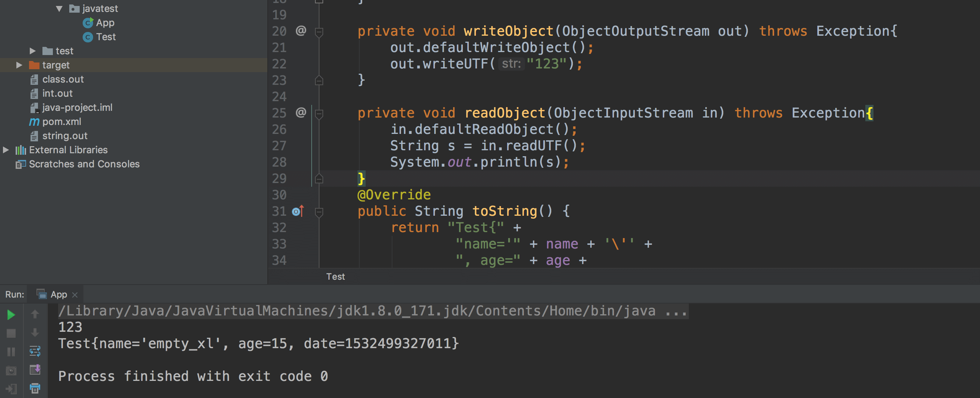Click the Scratches and Consoles icon

pos(20,164)
